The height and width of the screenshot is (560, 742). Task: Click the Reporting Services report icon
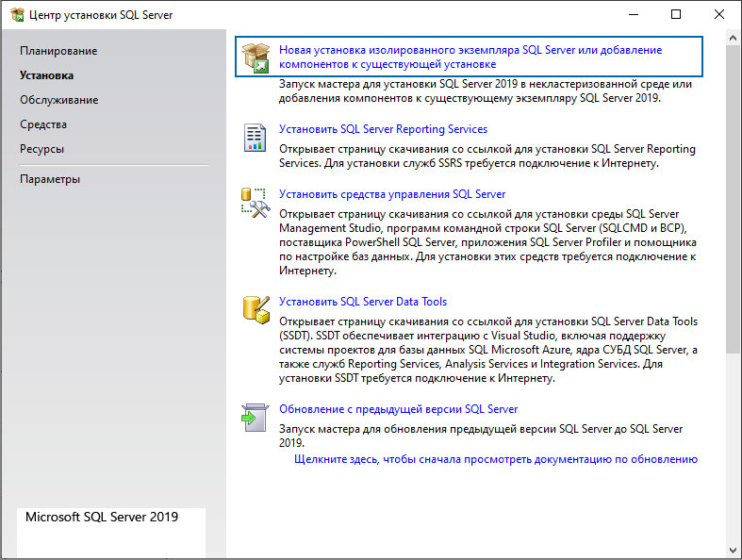point(256,138)
